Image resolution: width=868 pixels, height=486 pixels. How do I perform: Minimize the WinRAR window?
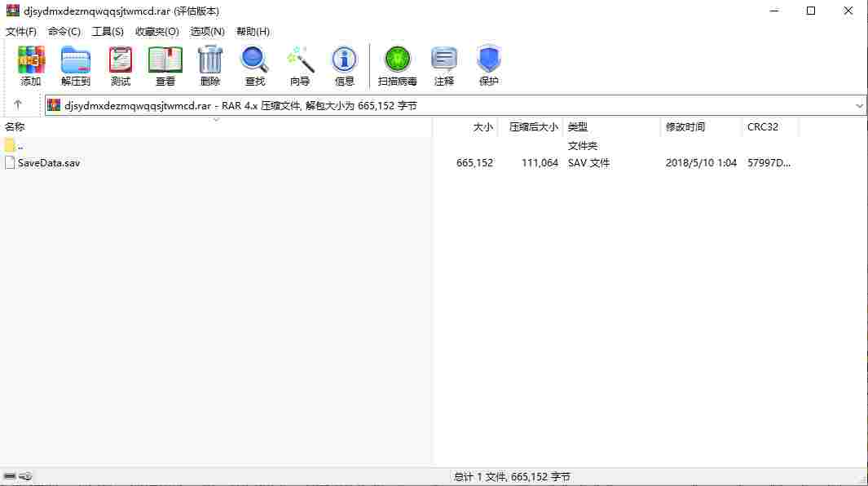tap(774, 11)
